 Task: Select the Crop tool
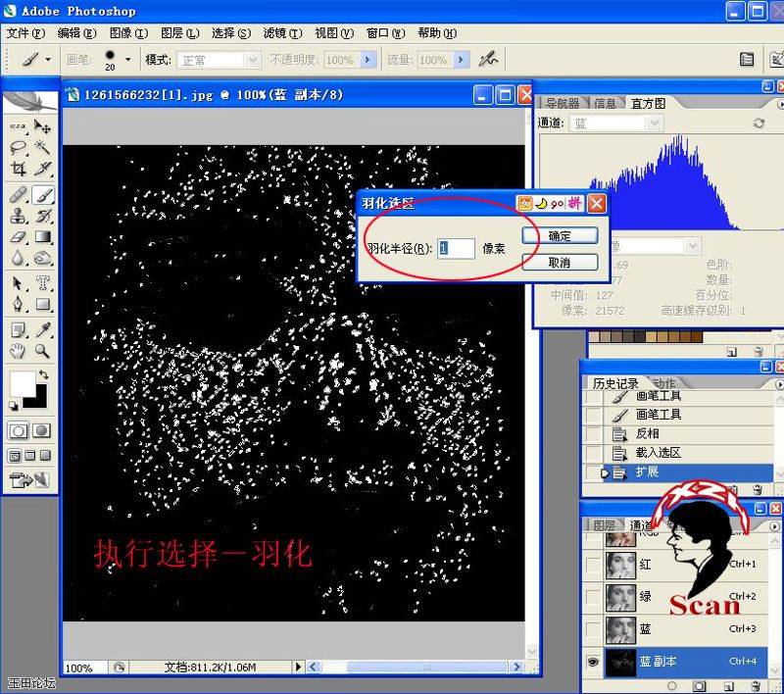tap(18, 169)
